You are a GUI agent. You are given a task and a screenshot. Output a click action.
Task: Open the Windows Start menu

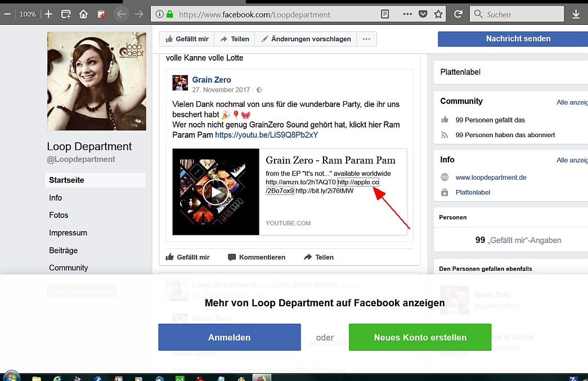click(11, 377)
